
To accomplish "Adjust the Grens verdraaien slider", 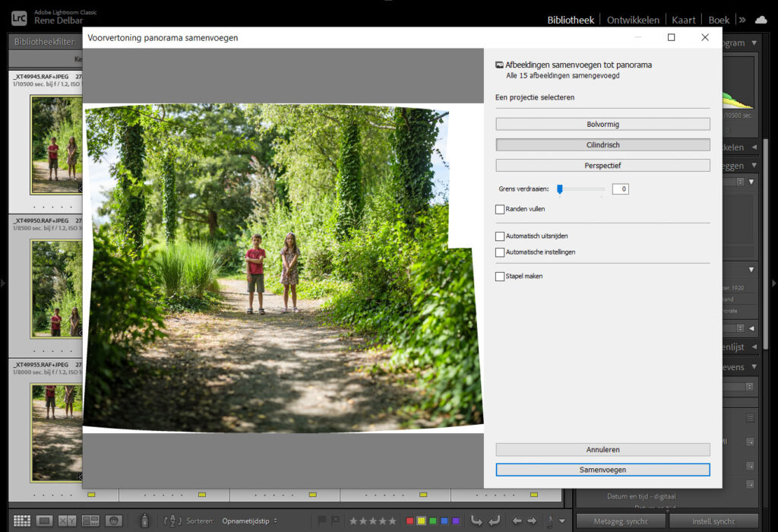I will click(560, 189).
